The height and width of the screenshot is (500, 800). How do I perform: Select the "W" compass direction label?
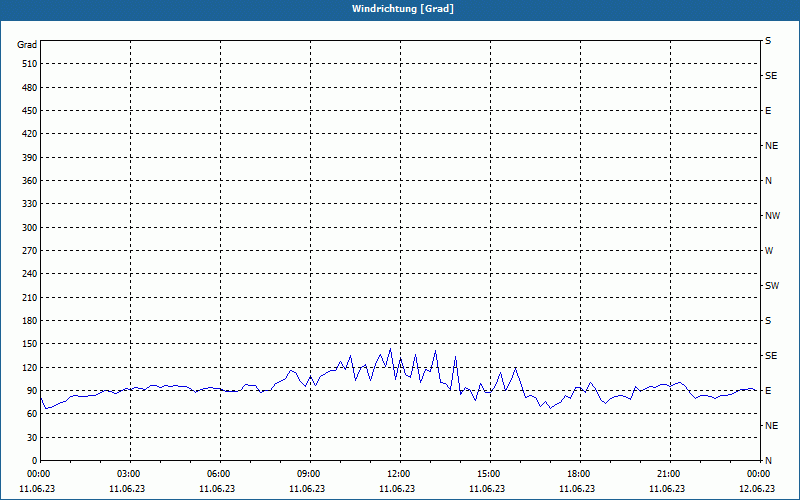click(769, 251)
